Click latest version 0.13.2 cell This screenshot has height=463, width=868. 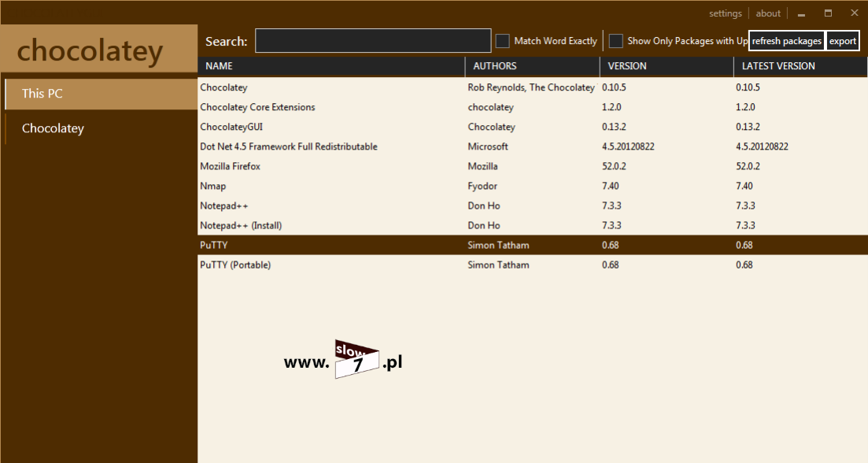coord(748,127)
